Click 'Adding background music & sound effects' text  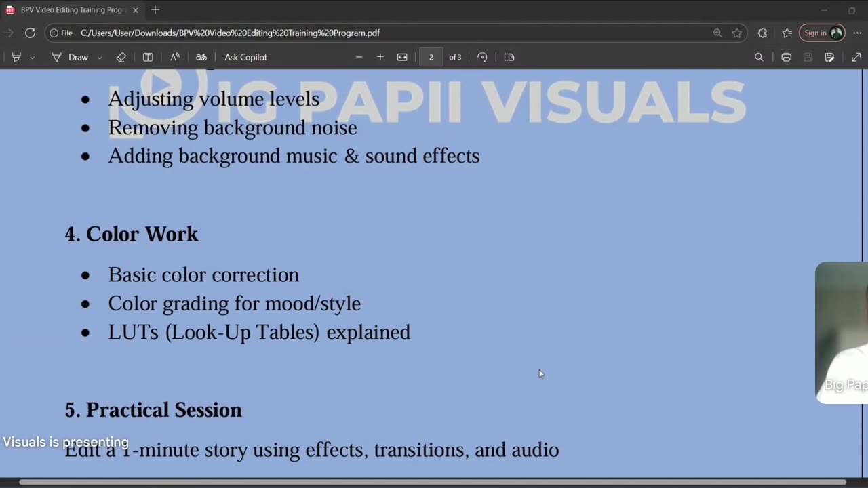(x=294, y=156)
